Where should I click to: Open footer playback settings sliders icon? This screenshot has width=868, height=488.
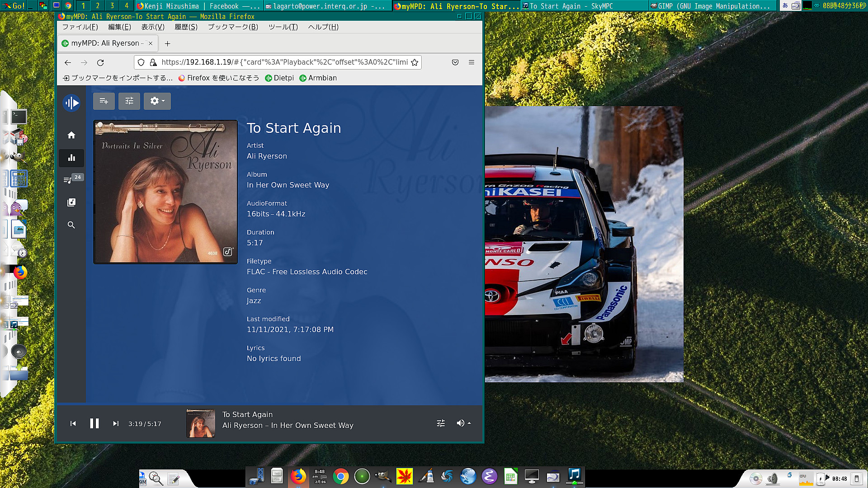[x=441, y=423]
